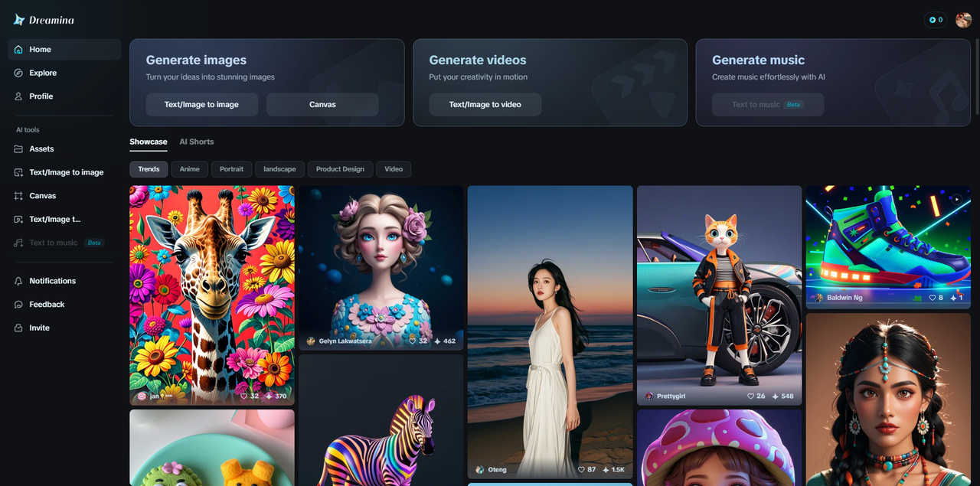980x486 pixels.
Task: Click the remix sparkle icon on giraffe image
Action: coord(268,396)
